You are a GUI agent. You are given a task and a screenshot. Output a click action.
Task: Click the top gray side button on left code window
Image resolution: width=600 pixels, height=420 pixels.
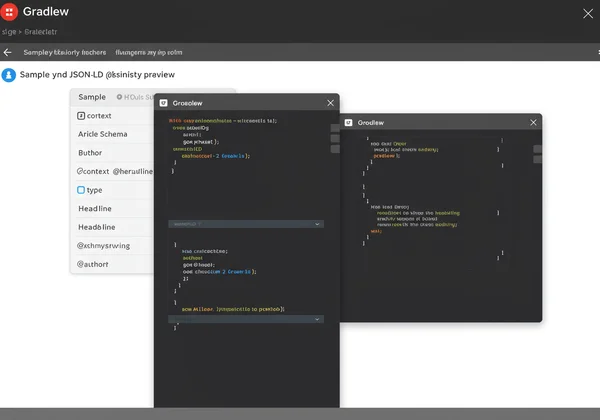tap(335, 128)
